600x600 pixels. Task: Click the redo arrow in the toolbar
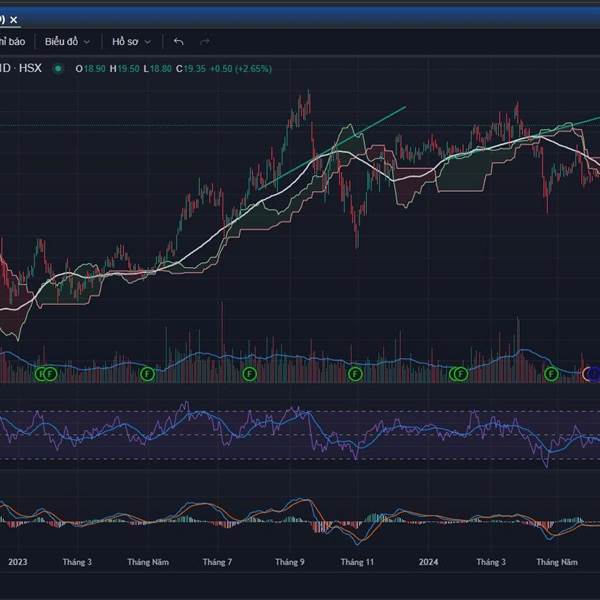(x=205, y=42)
